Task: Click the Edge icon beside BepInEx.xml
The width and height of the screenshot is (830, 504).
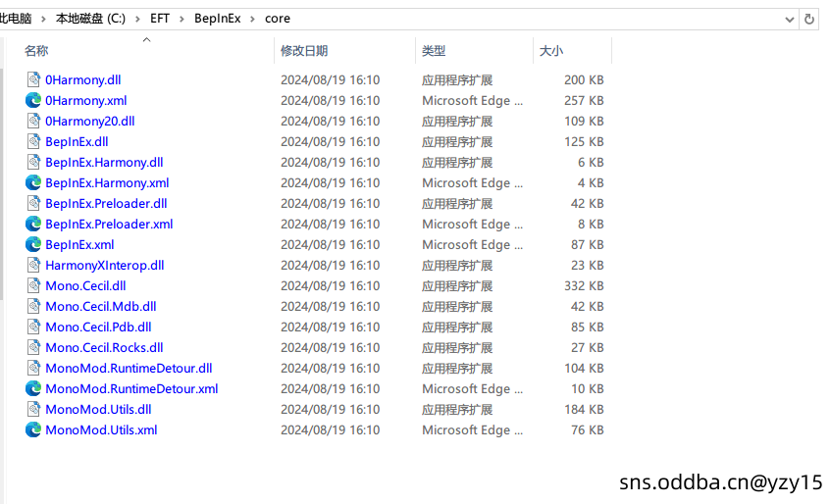Action: (x=33, y=245)
